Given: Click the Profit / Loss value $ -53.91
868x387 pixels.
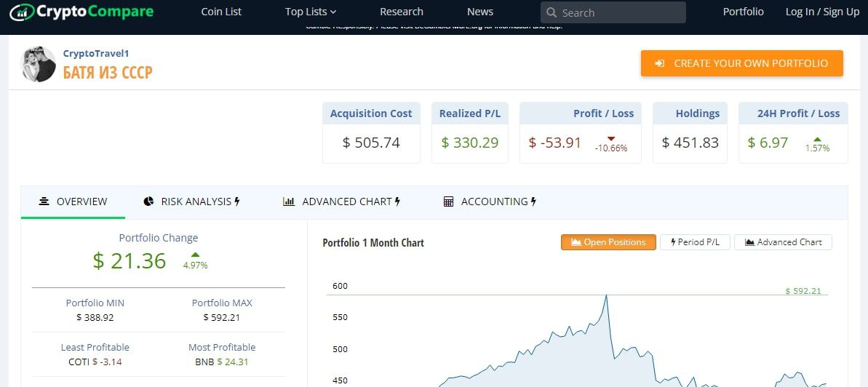Looking at the screenshot, I should 554,143.
